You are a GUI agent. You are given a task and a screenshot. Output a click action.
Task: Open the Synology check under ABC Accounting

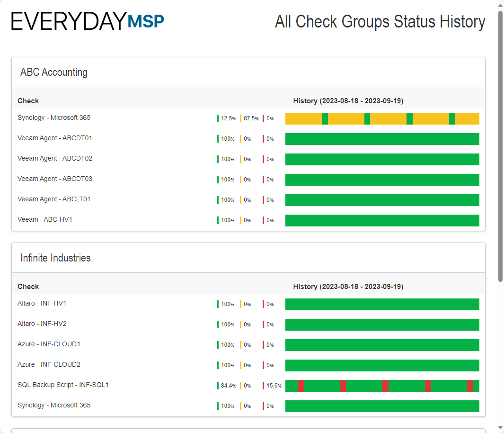point(54,117)
